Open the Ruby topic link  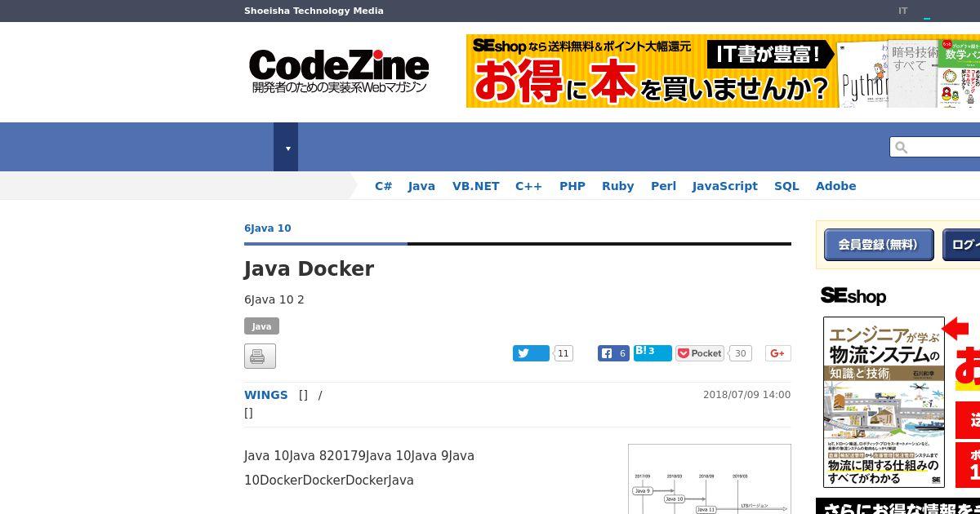point(617,186)
